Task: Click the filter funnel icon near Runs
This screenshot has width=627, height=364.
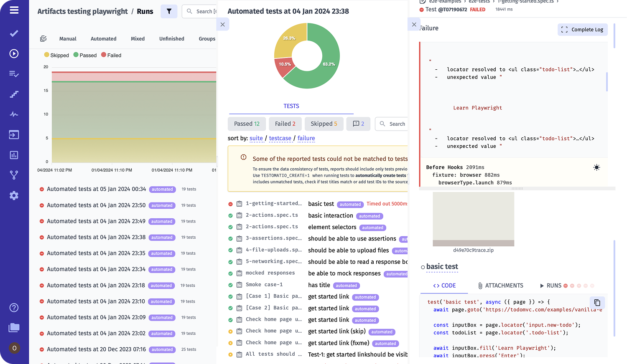Action: tap(169, 11)
